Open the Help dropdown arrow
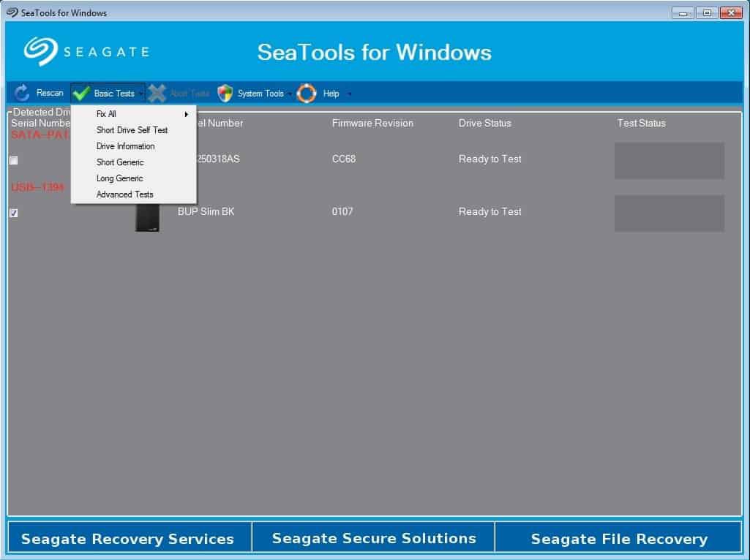The width and height of the screenshot is (750, 560). tap(349, 94)
